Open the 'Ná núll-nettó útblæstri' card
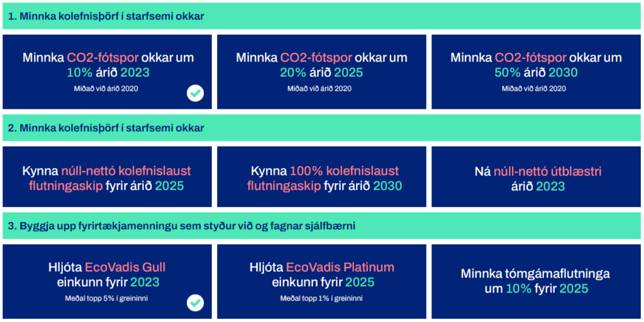Viewport: 644px width, 322px height. click(x=536, y=178)
